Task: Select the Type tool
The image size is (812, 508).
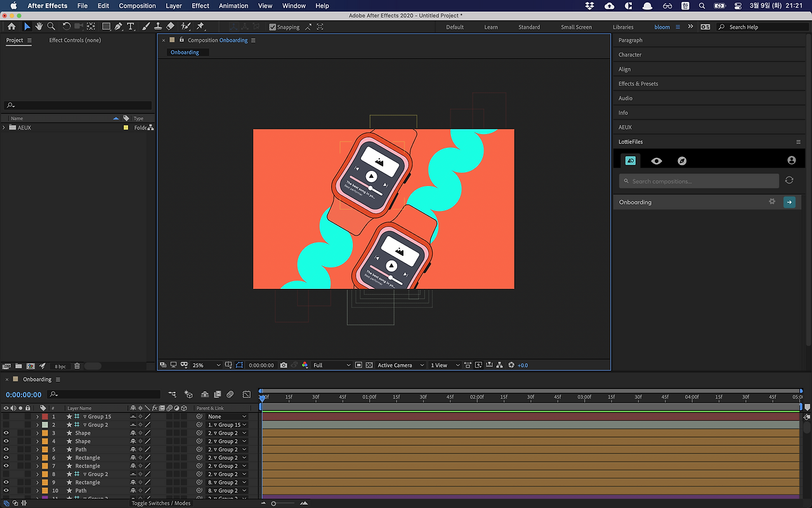Action: pyautogui.click(x=131, y=27)
